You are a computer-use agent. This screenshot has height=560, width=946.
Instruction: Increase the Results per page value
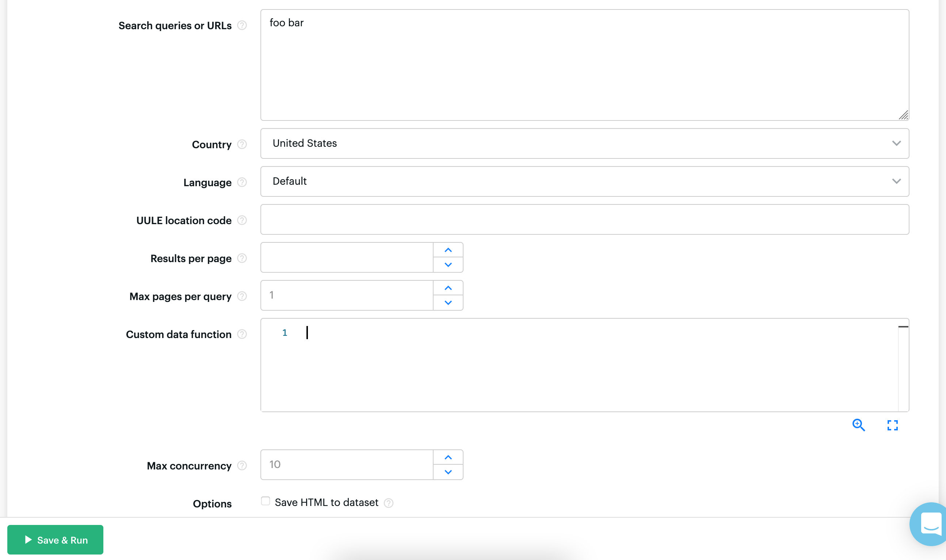[448, 249]
